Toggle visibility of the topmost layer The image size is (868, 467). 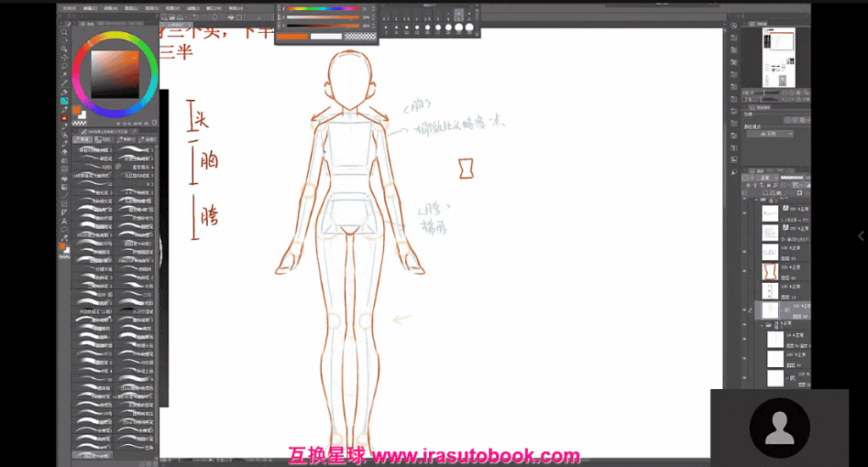pos(745,213)
